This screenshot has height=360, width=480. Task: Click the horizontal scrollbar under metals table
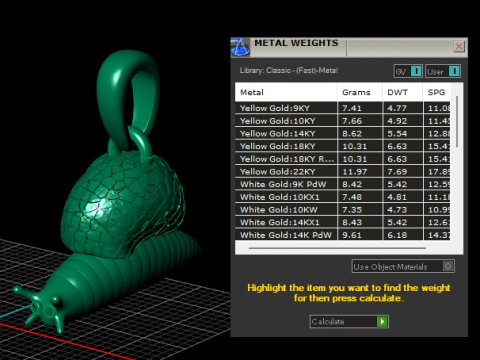(337, 248)
